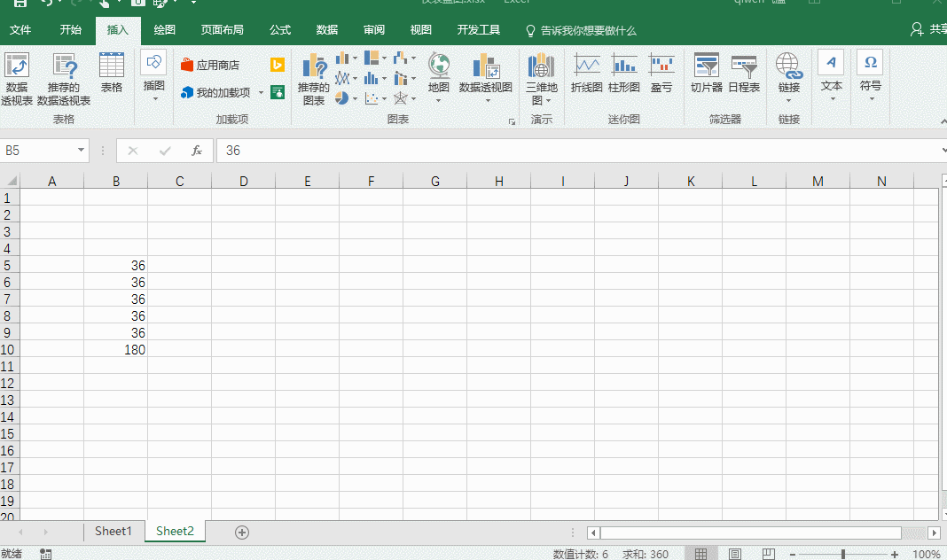Screen dimensions: 947x560
Task: Open the Text (文本) group menu
Action: pyautogui.click(x=832, y=76)
